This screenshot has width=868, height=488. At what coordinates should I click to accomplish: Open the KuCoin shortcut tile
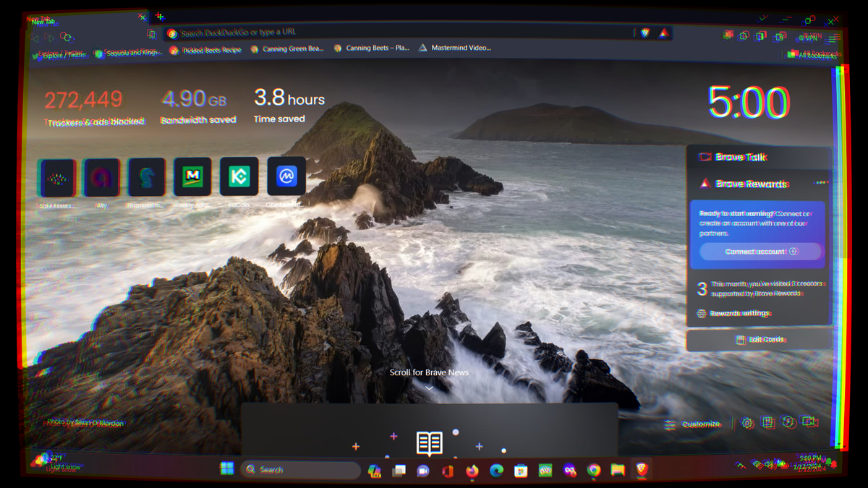click(x=239, y=176)
